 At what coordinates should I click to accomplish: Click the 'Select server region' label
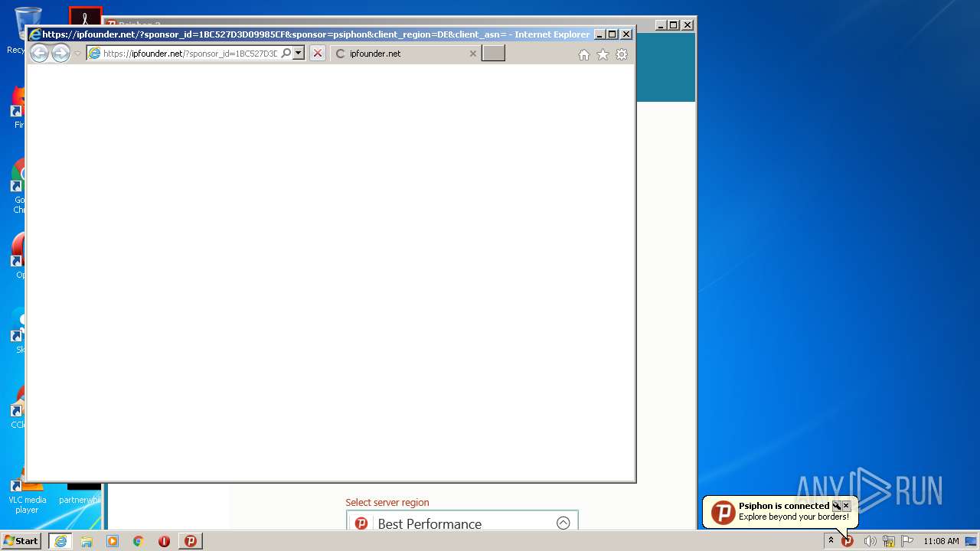[387, 503]
